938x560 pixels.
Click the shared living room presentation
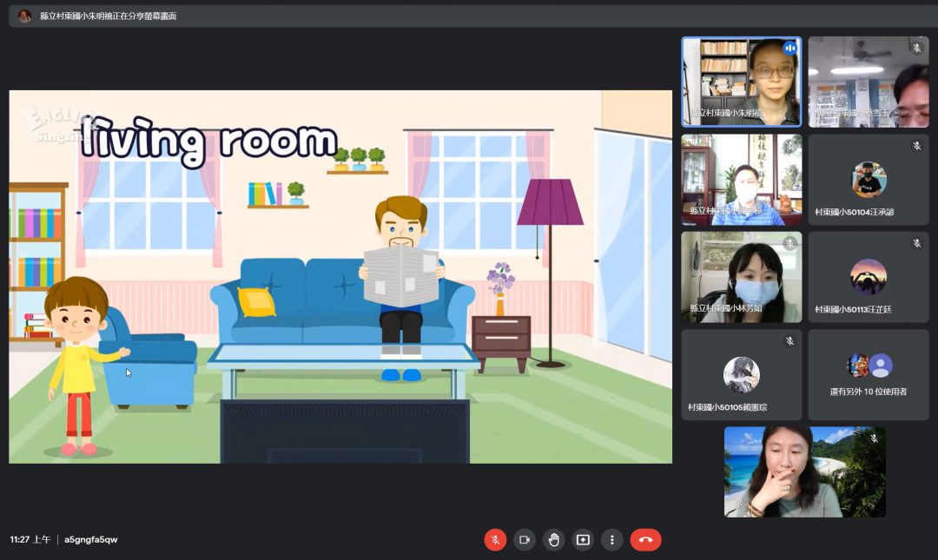pyautogui.click(x=340, y=276)
